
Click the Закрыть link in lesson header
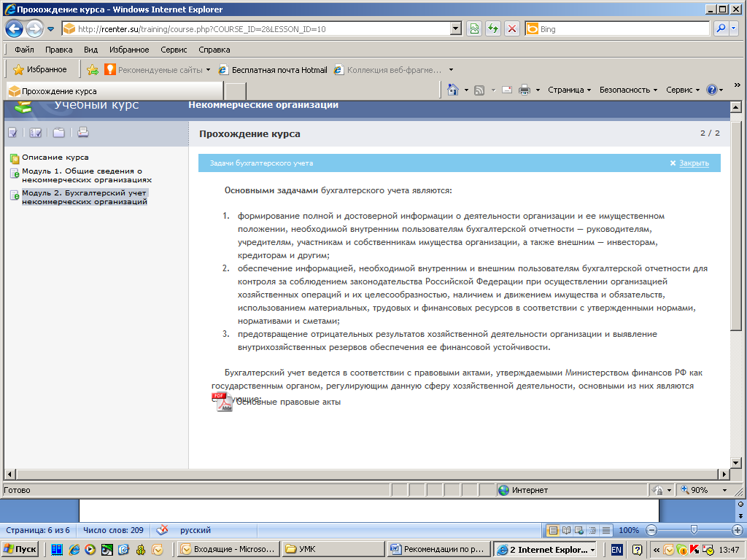(x=694, y=163)
